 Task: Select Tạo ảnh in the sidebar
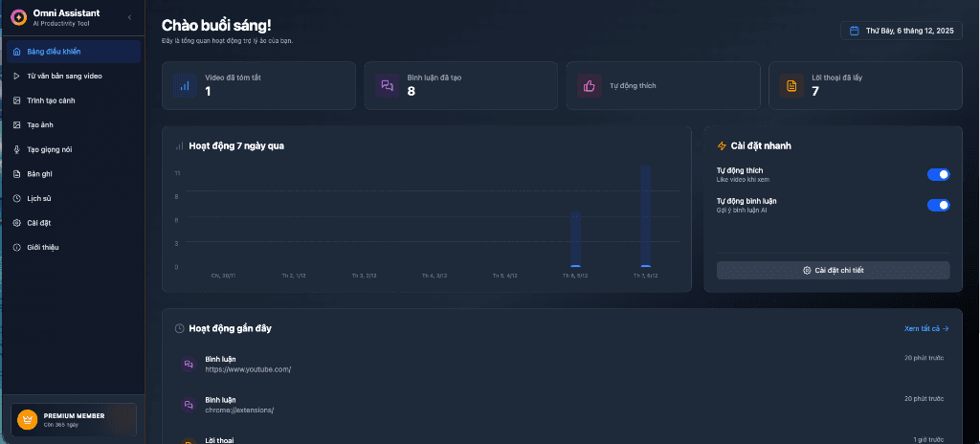click(74, 125)
